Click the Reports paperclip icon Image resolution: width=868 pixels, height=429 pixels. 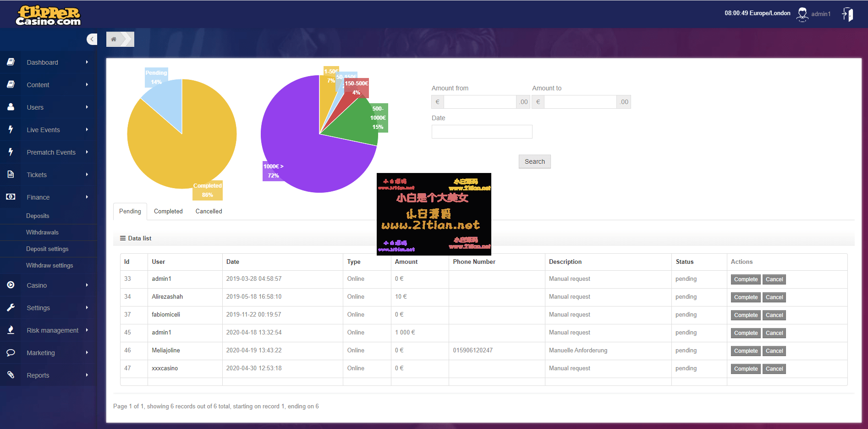pos(11,375)
